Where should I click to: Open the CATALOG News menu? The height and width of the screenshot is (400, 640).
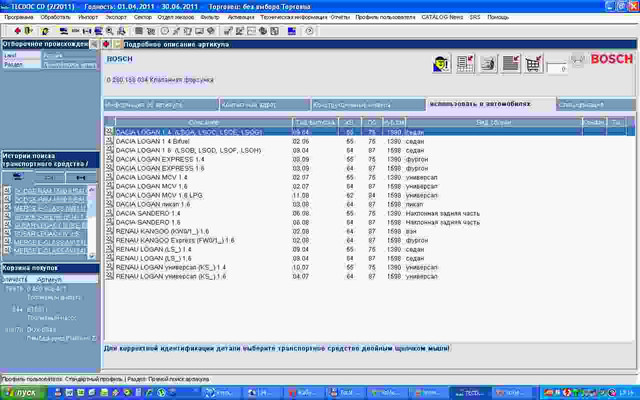pos(442,17)
